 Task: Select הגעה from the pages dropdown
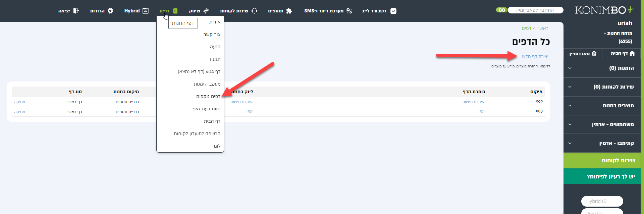[215, 47]
